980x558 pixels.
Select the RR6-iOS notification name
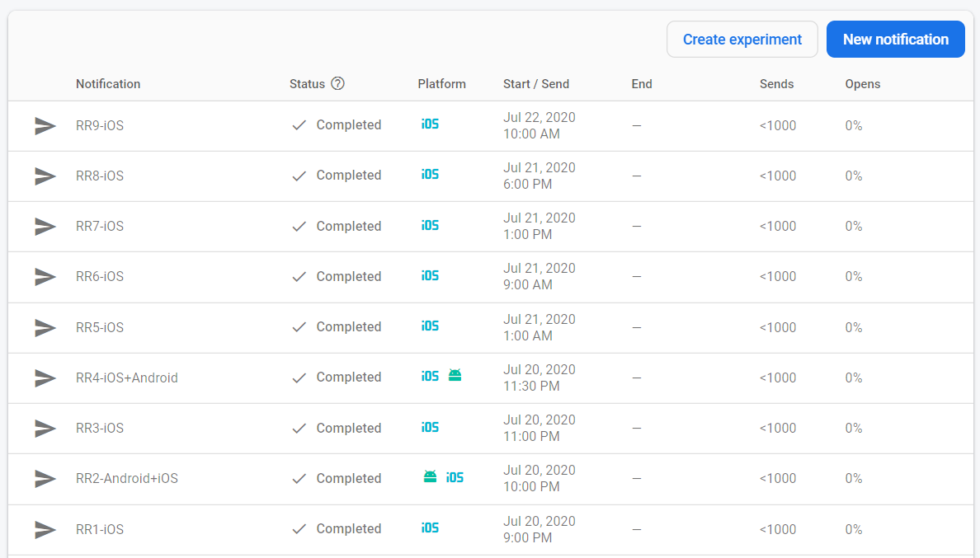pos(100,276)
